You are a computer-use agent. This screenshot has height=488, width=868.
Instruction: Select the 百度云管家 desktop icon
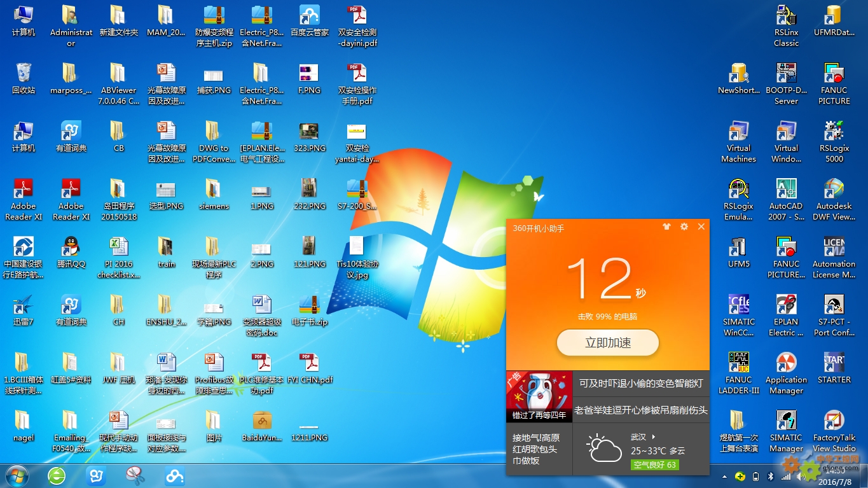pyautogui.click(x=310, y=21)
